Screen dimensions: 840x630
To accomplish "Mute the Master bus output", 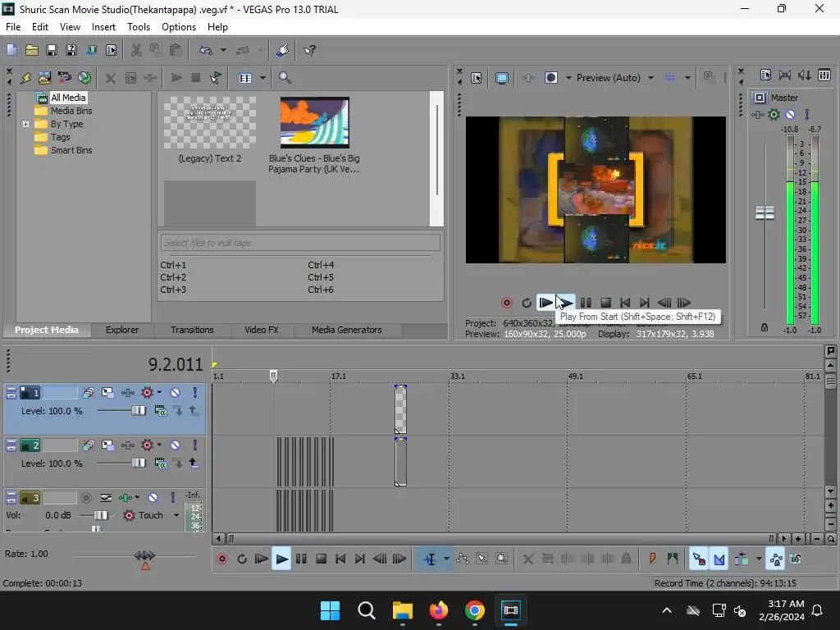I will 790,114.
